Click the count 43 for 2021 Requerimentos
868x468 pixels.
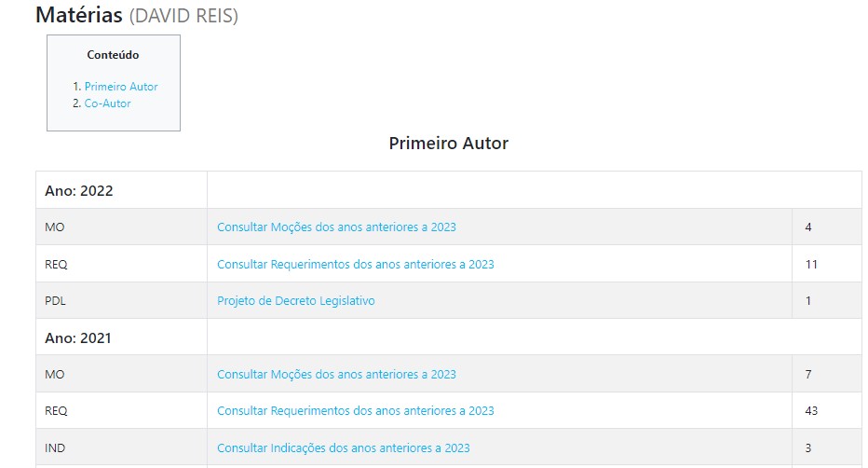811,411
